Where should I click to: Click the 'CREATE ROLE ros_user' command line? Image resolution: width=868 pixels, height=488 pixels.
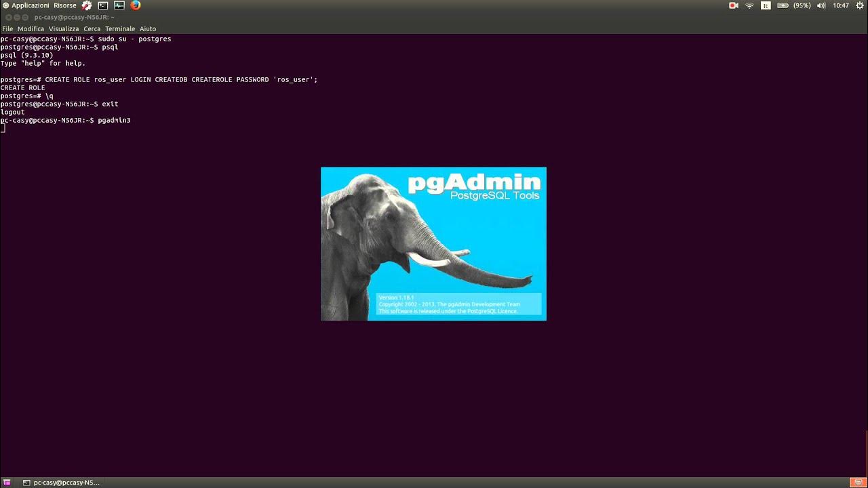[159, 80]
